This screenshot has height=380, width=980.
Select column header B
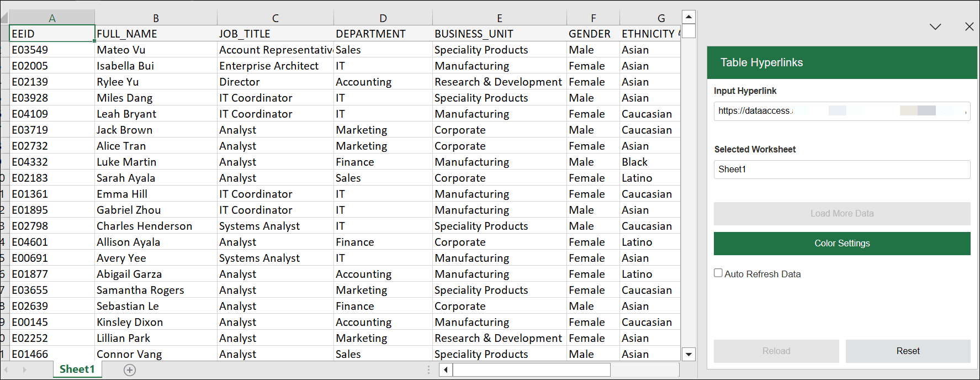(x=156, y=17)
